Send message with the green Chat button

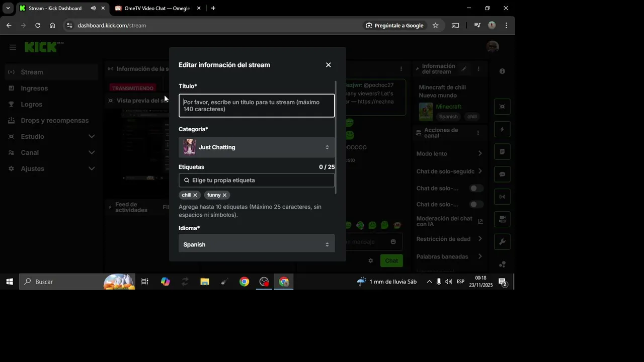pyautogui.click(x=391, y=260)
